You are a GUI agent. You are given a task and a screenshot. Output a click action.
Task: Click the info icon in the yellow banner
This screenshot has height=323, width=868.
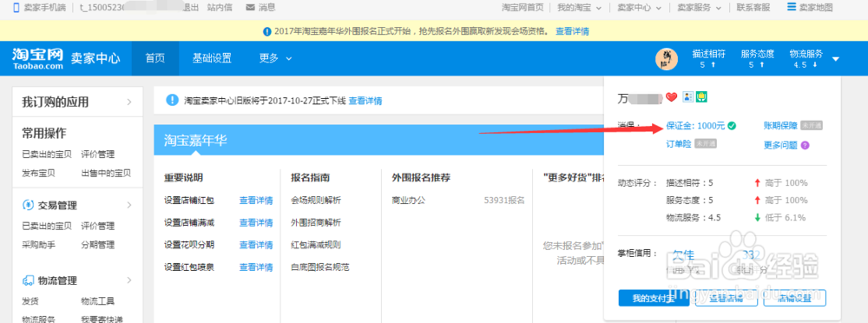click(x=267, y=31)
